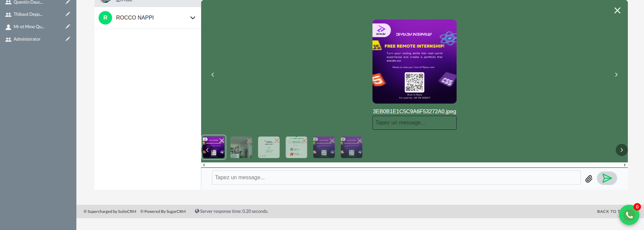Remove the 1,000 thumbnail attachment with its X
This screenshot has width=644, height=230.
(277, 141)
